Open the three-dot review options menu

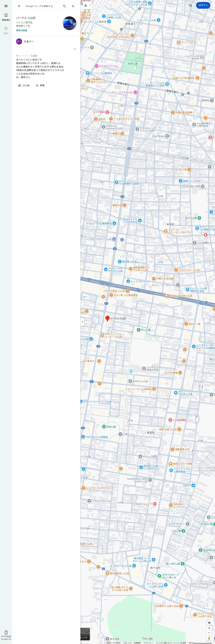tap(75, 49)
